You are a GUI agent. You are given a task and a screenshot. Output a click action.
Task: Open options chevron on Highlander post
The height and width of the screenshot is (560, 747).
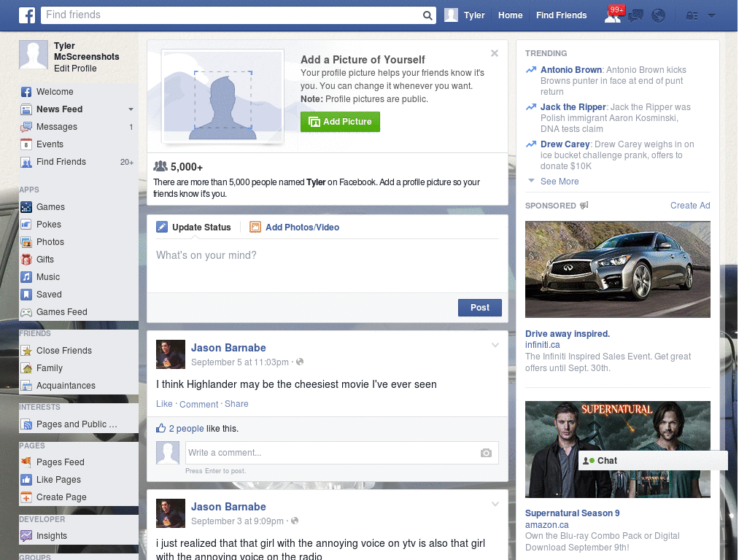pyautogui.click(x=495, y=345)
